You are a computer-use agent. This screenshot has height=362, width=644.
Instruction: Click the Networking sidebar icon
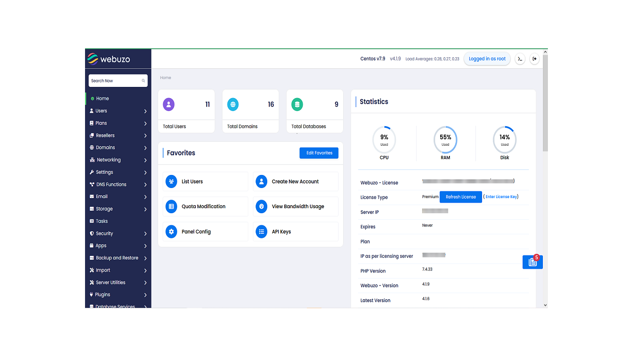(92, 160)
